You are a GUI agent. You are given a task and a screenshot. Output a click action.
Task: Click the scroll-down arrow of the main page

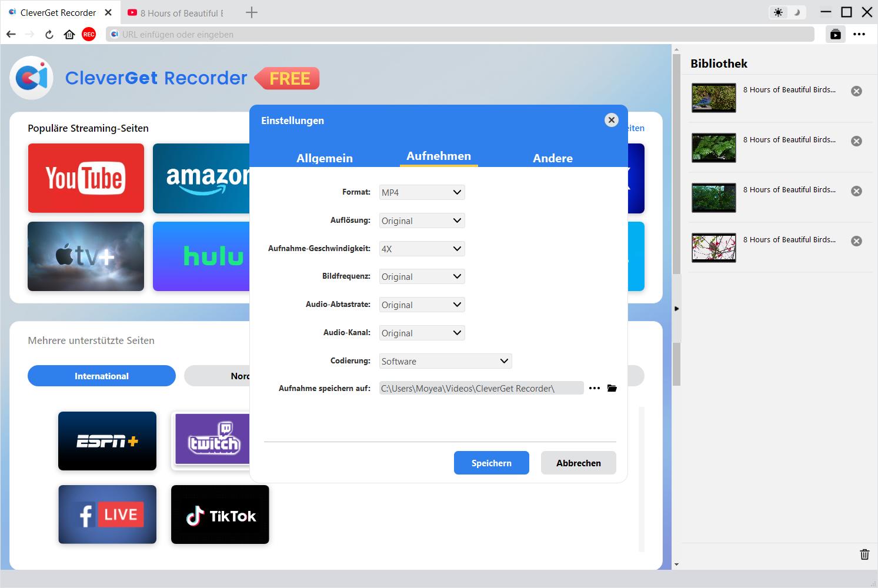[676, 564]
